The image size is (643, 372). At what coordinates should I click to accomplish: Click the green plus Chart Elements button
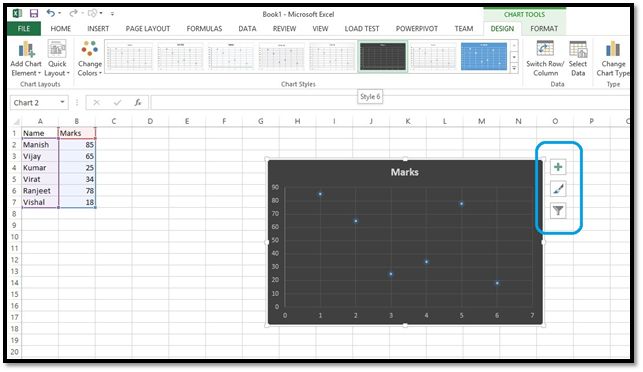(558, 167)
